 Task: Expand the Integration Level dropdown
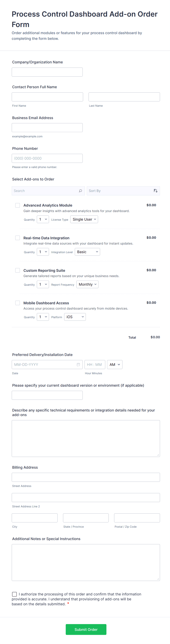87,252
